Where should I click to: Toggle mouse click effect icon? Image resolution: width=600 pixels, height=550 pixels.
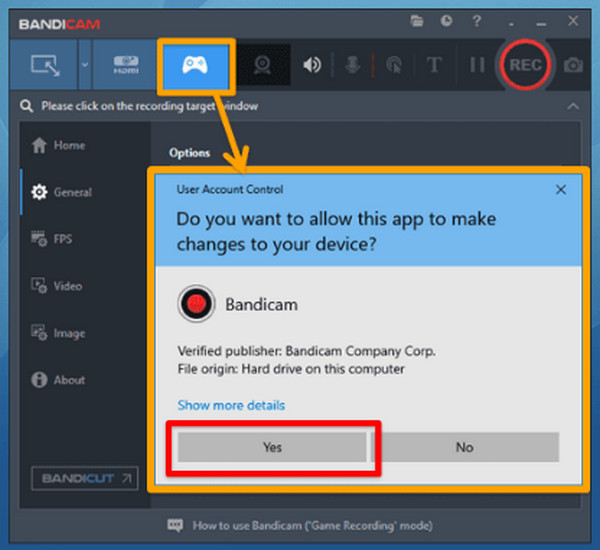tap(395, 65)
